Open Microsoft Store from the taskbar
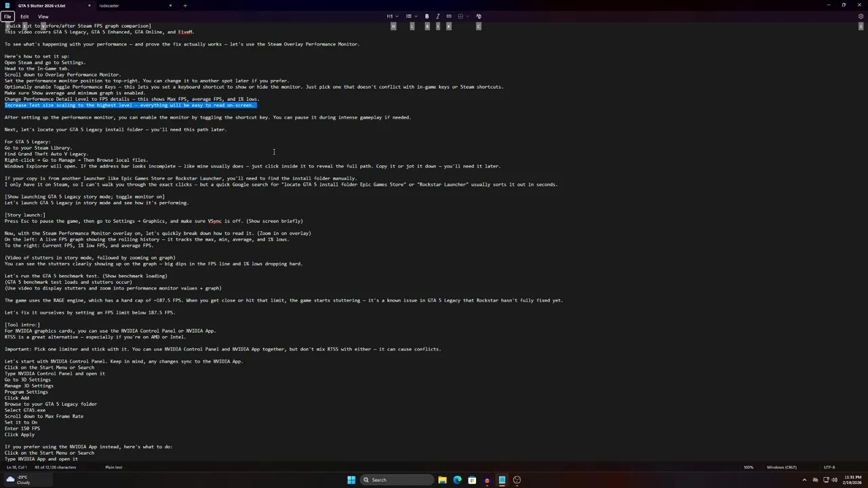868x488 pixels. point(472,480)
